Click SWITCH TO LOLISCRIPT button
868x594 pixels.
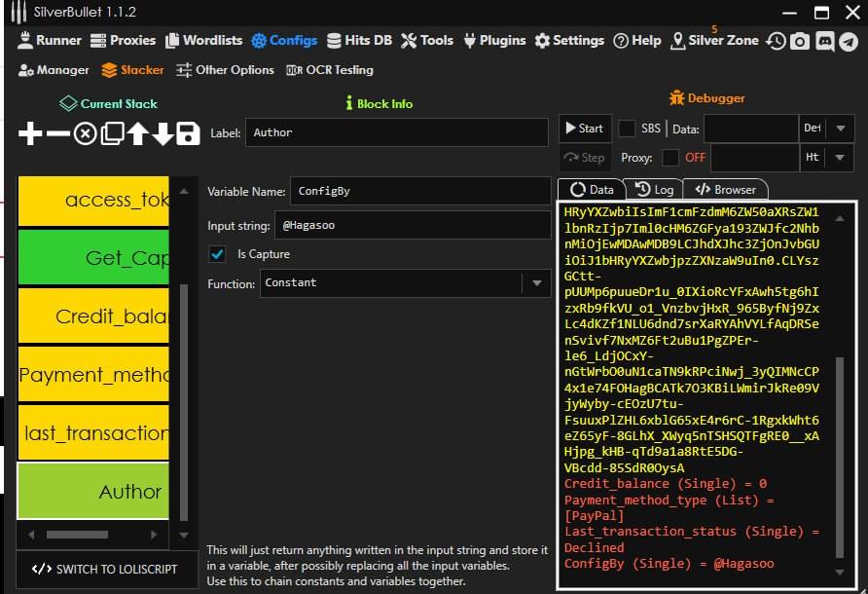[105, 569]
